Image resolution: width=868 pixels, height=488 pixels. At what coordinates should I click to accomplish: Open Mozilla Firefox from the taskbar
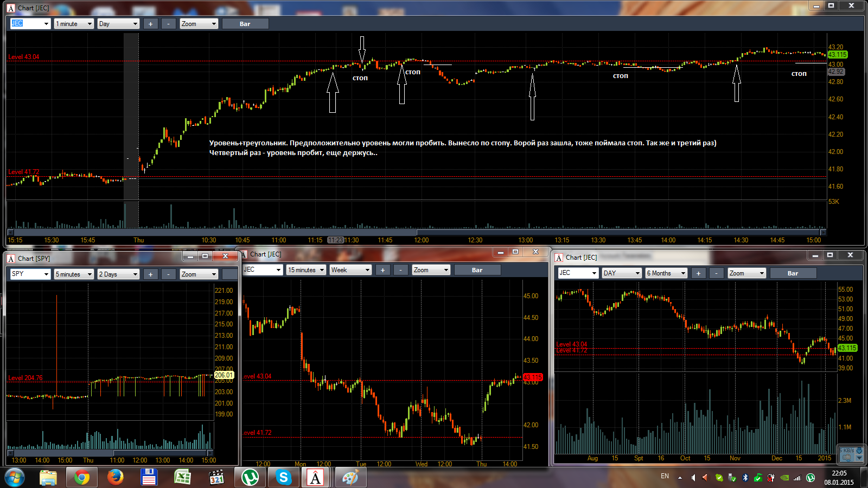click(x=115, y=477)
